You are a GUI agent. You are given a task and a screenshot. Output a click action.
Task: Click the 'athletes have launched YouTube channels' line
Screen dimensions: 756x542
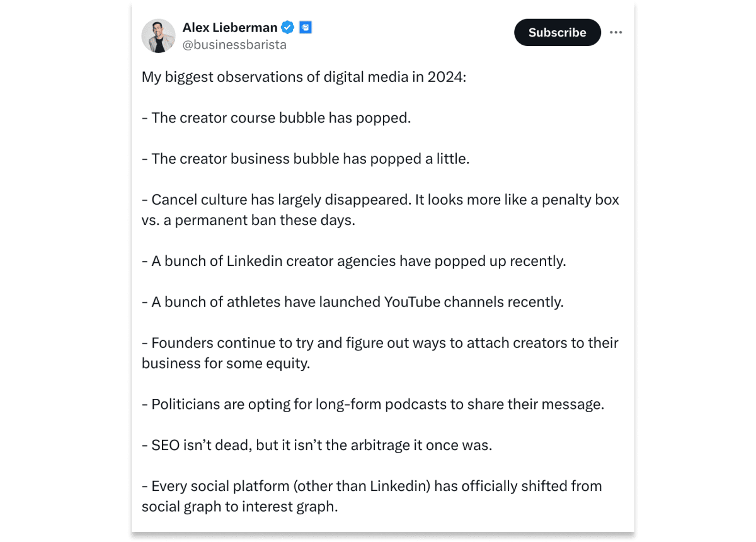click(x=353, y=302)
